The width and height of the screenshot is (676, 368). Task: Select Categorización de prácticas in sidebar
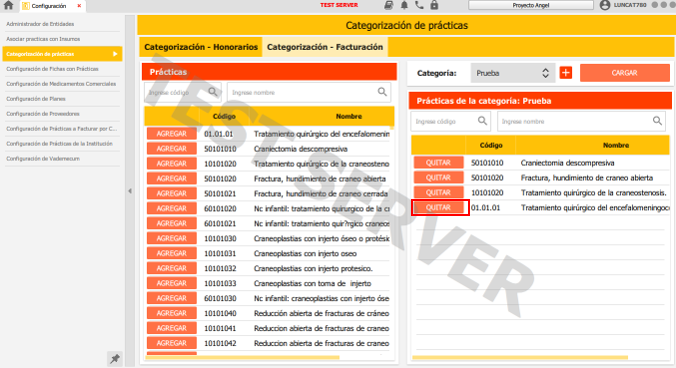62,54
